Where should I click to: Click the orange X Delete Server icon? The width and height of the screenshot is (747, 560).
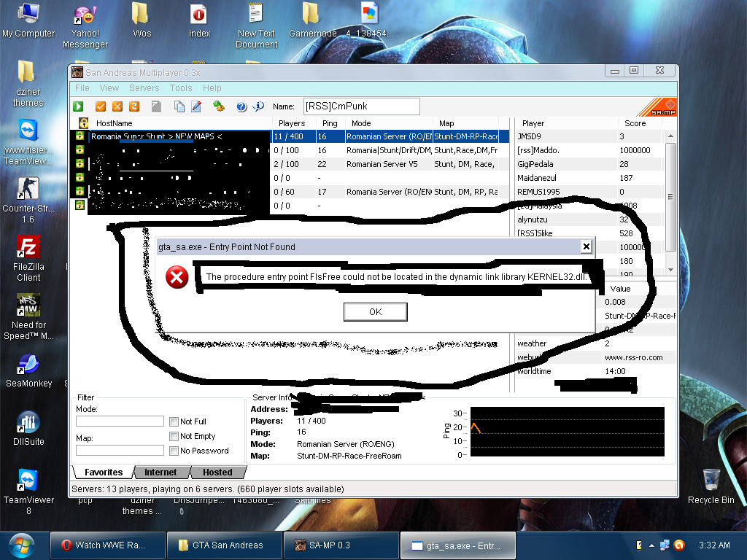coord(117,106)
